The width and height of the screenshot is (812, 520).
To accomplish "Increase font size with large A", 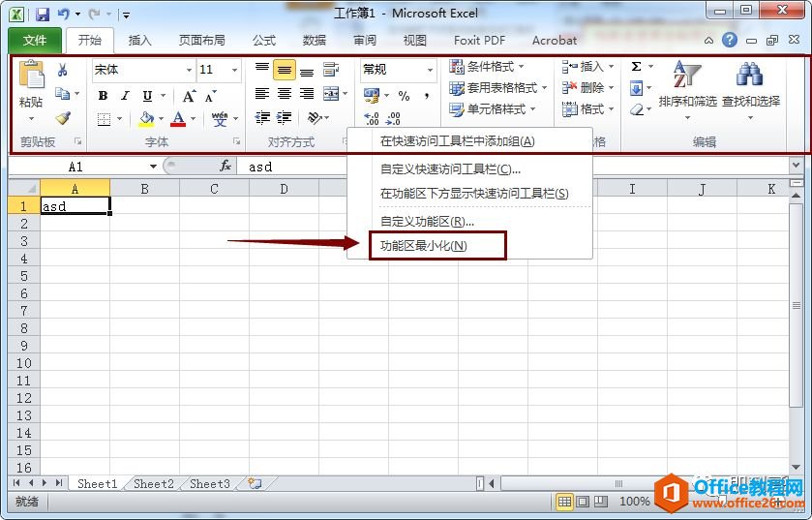I will coord(189,96).
